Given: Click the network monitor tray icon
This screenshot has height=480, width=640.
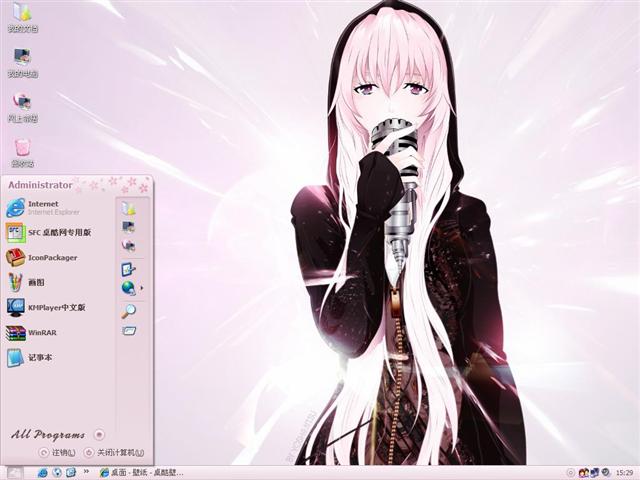Looking at the screenshot, I should (594, 473).
